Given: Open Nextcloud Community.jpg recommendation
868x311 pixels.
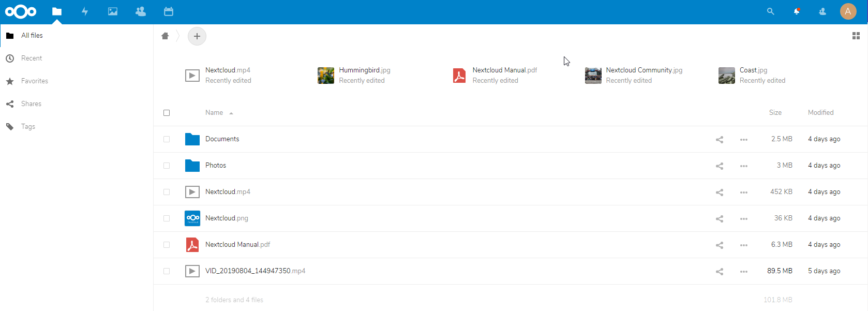Looking at the screenshot, I should pos(634,76).
